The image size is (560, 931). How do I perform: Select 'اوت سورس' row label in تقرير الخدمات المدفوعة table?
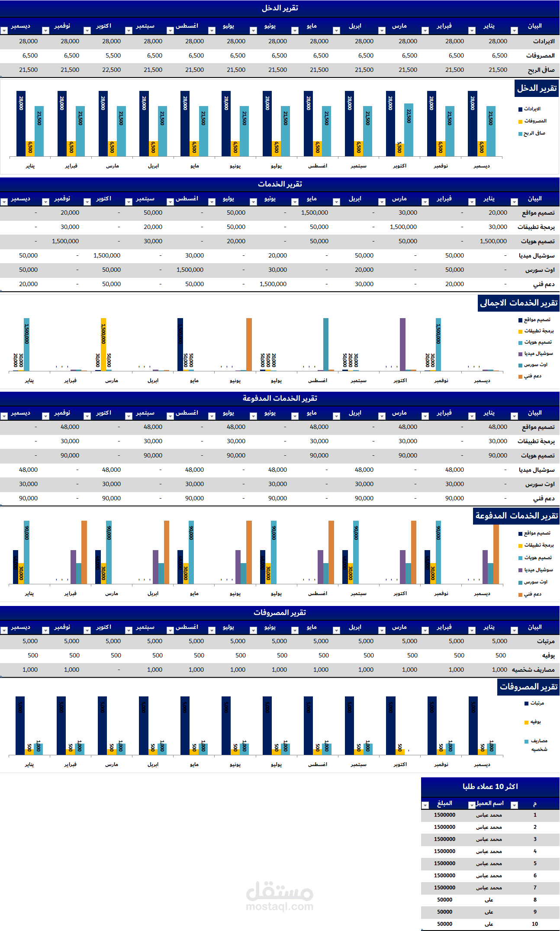click(x=540, y=484)
